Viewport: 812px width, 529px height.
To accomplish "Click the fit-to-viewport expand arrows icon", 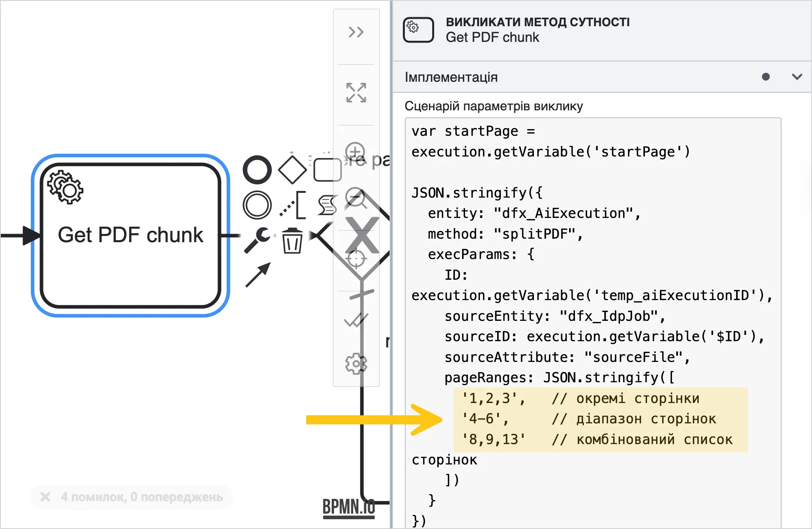I will [356, 93].
